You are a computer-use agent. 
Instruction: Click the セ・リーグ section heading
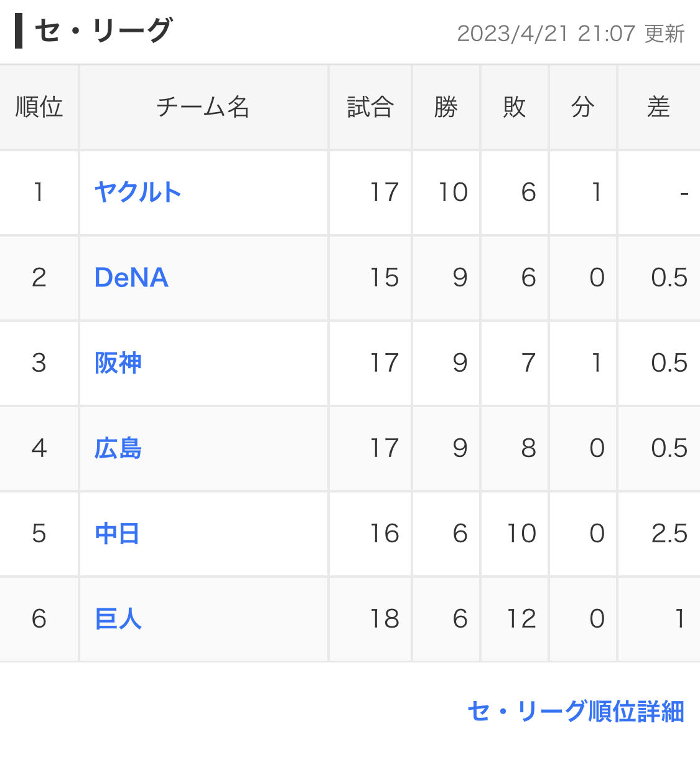[x=103, y=31]
